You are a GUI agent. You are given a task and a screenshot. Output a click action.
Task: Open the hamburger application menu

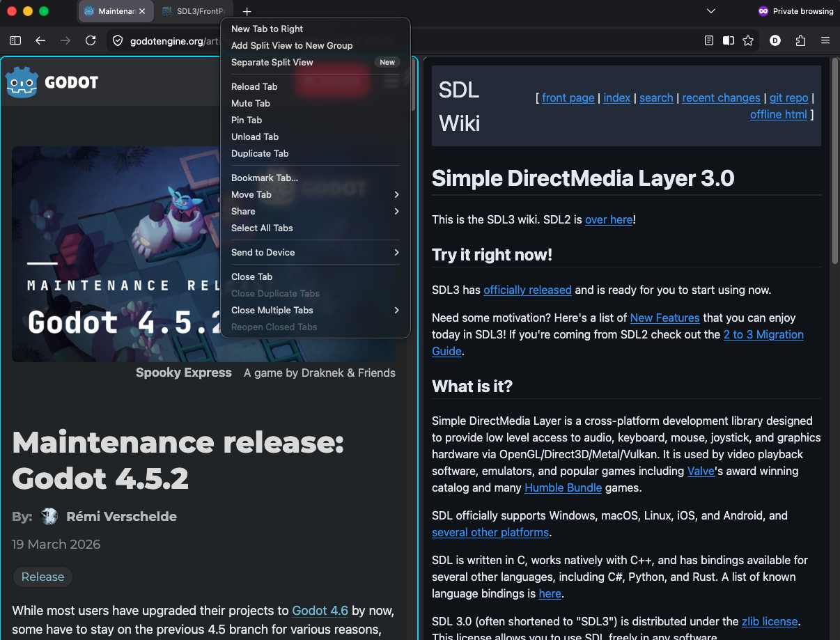tap(825, 41)
